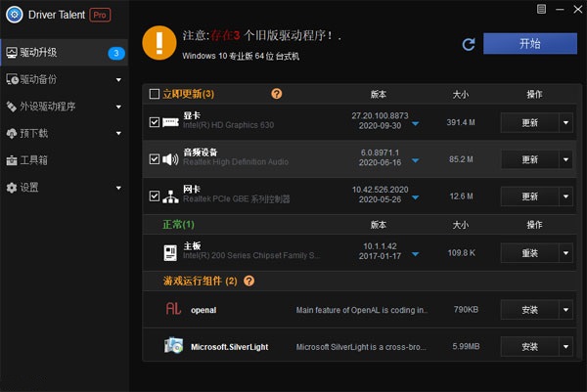
Task: Click the size value 391.4 M
Action: point(461,122)
